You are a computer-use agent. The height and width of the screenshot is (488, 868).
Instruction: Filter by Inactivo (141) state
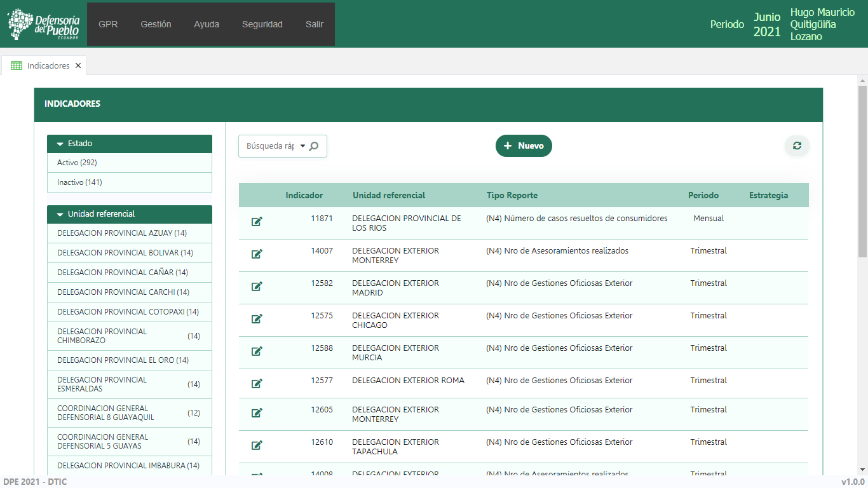point(130,182)
